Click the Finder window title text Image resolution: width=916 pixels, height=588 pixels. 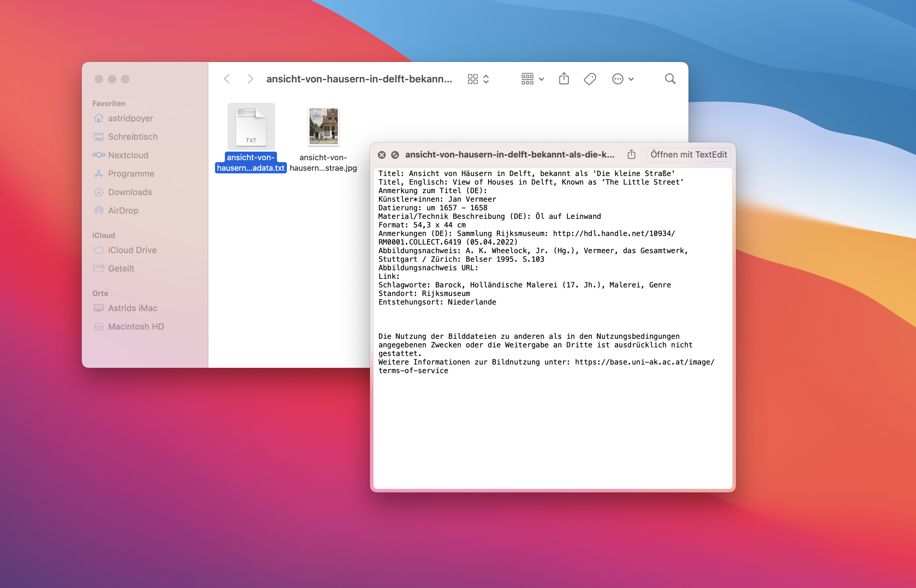pyautogui.click(x=359, y=79)
